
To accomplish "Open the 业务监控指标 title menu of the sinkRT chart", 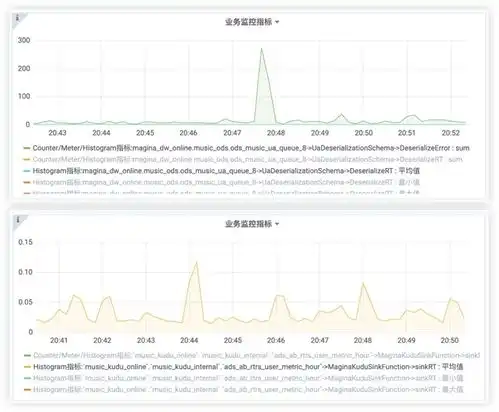I will tap(252, 224).
